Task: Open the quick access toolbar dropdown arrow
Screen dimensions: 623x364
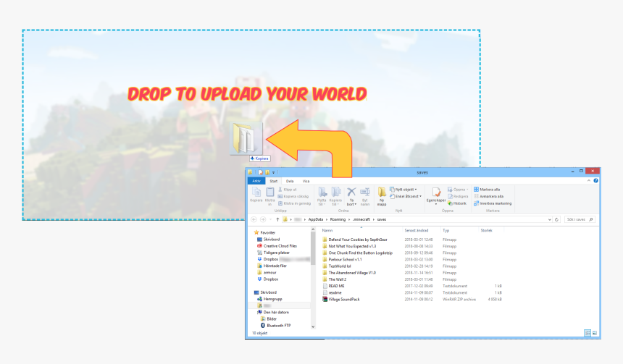Action: click(273, 173)
